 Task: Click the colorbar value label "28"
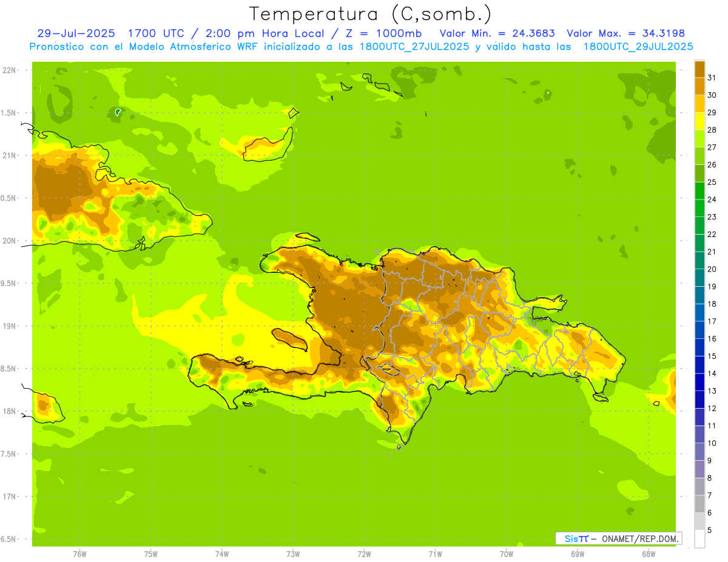pyautogui.click(x=712, y=130)
